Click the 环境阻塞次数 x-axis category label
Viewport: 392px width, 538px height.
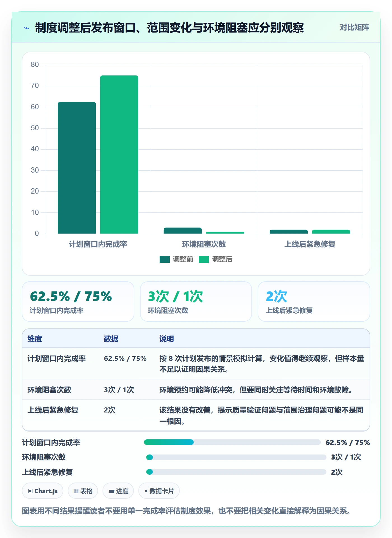click(204, 244)
